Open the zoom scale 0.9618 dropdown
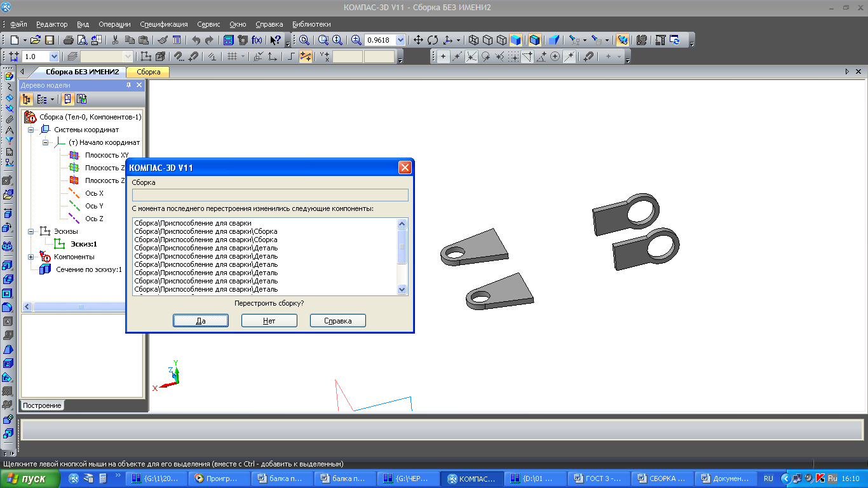The image size is (868, 488). (x=400, y=40)
